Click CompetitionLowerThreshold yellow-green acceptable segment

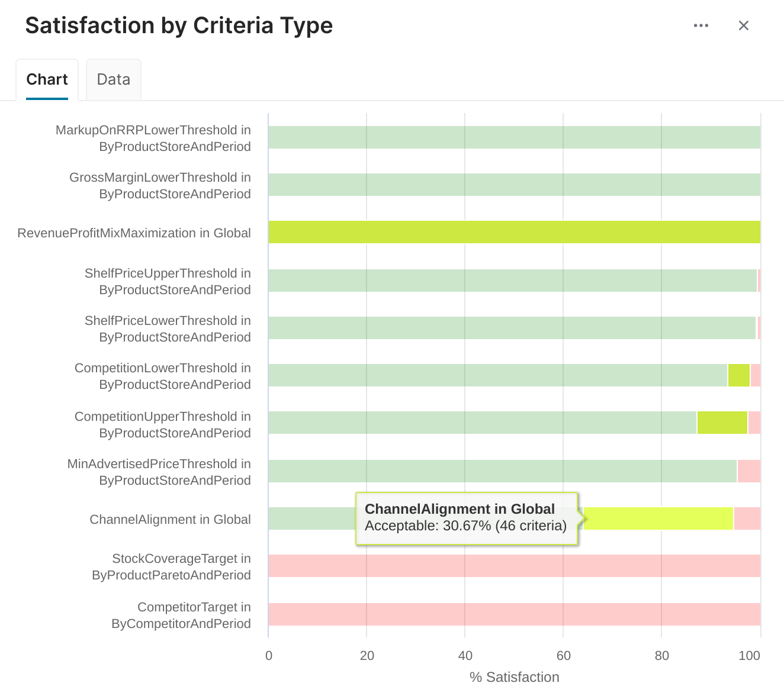738,375
